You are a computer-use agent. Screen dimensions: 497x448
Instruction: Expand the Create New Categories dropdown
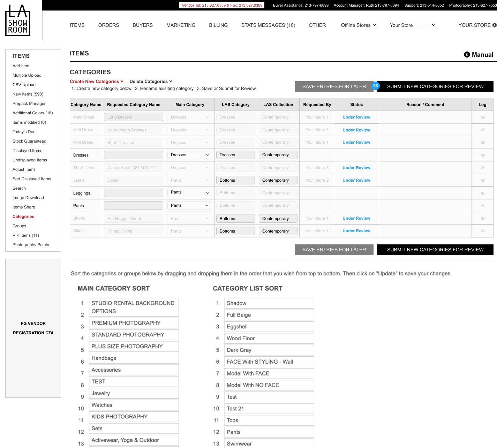coord(97,82)
